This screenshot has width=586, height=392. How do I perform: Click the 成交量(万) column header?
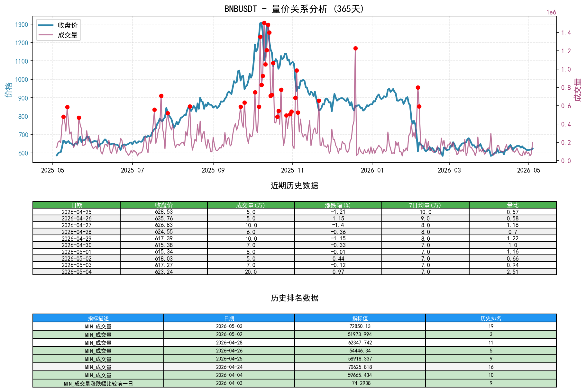point(251,205)
